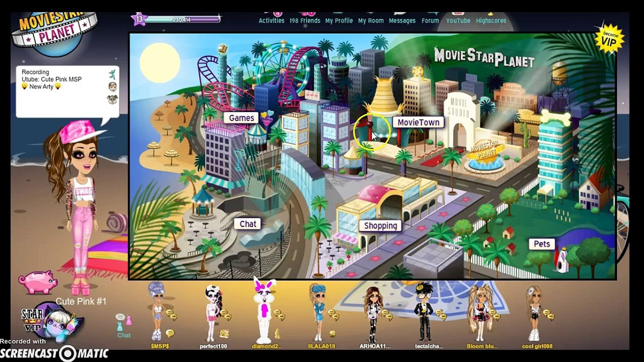Viewport: 644px width, 362px height.
Task: Click the coin stack icon beside cool girl098
Action: tap(549, 315)
